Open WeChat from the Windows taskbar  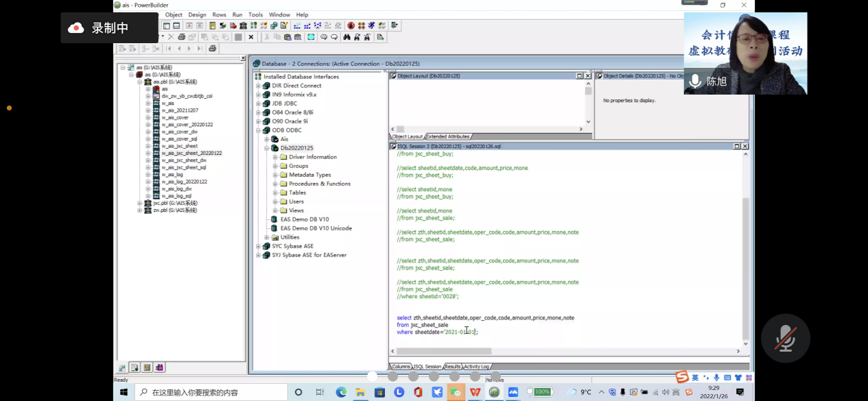[x=456, y=392]
